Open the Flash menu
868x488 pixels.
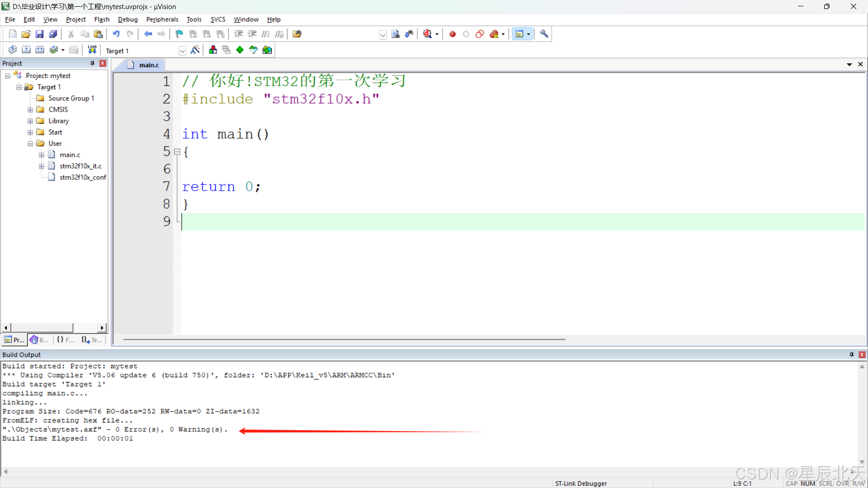pos(102,19)
